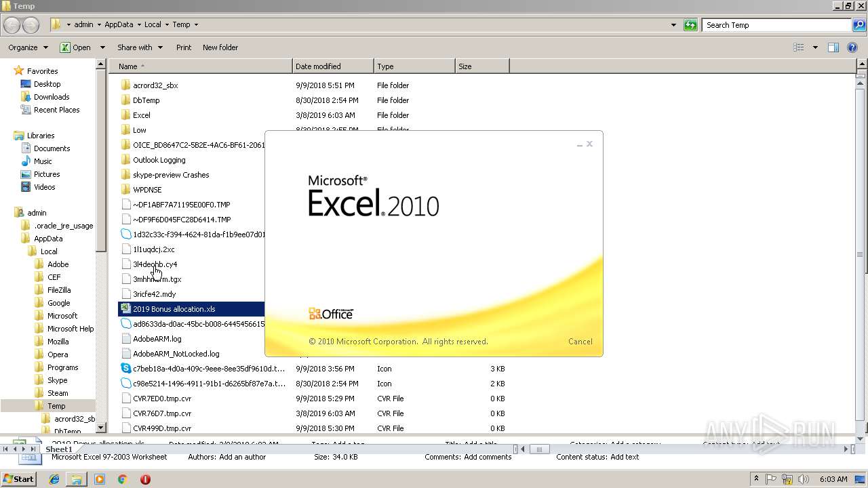This screenshot has height=488, width=868.
Task: Click the volume speaker tray icon
Action: [802, 479]
